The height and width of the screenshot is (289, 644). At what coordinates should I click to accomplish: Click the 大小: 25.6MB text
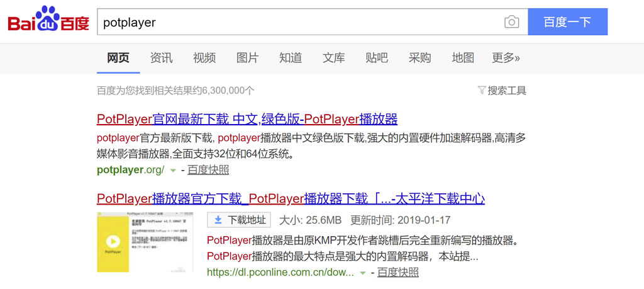tap(310, 220)
